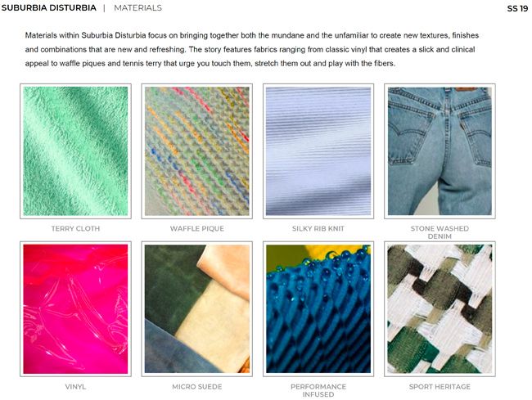532x400 pixels.
Task: Click the Stone Washed Denim jeans photo
Action: [x=440, y=151]
